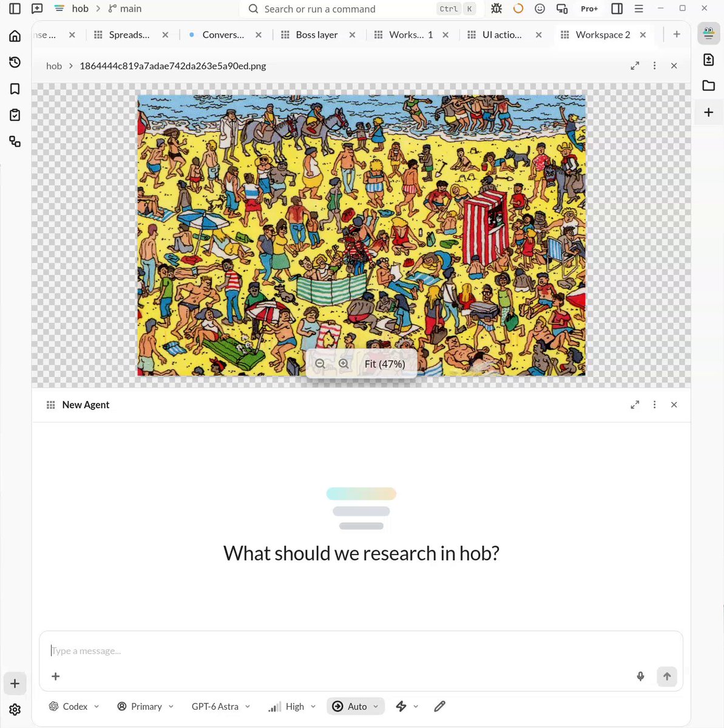Click the bug report icon in title bar
The height and width of the screenshot is (728, 724).
coord(496,8)
